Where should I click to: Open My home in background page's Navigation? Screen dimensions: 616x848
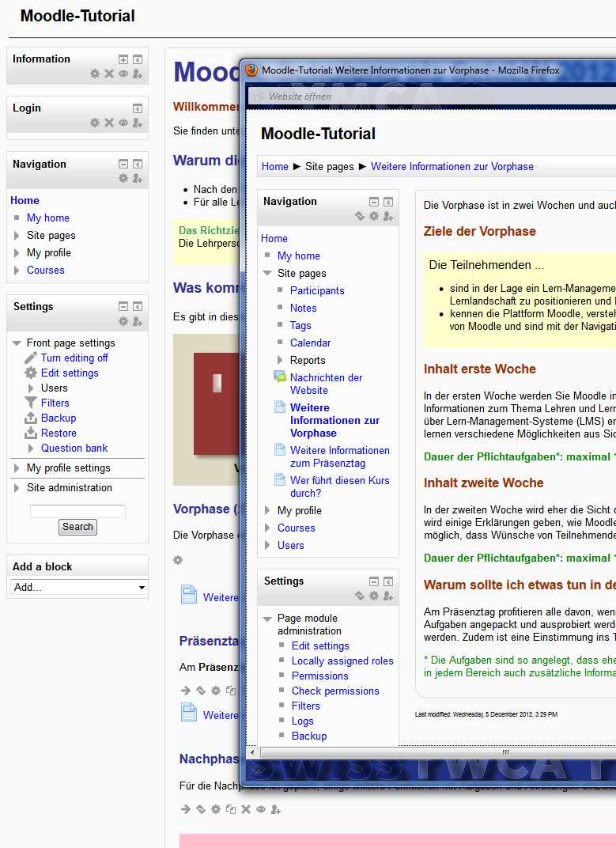point(48,218)
